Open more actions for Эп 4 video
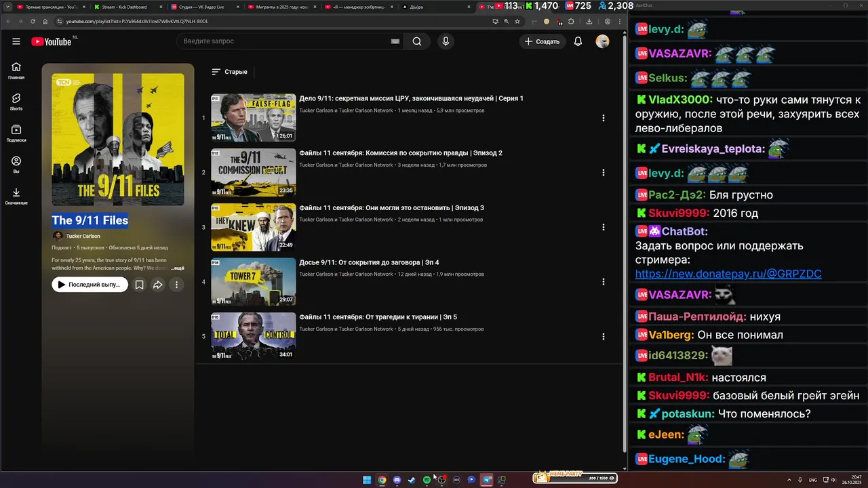This screenshot has height=488, width=868. click(603, 282)
